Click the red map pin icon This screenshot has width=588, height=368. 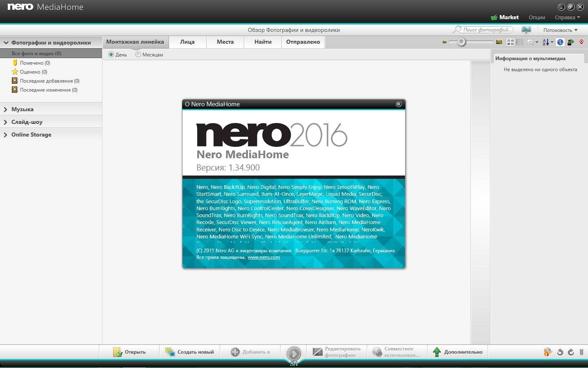(581, 42)
